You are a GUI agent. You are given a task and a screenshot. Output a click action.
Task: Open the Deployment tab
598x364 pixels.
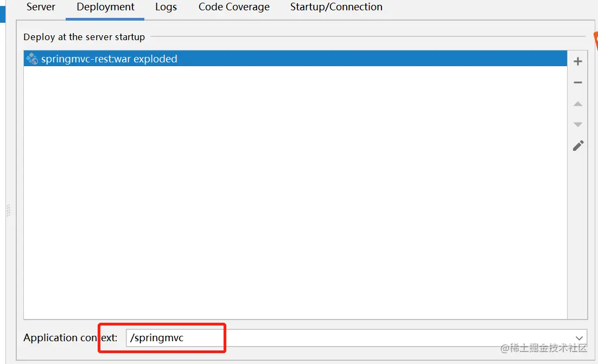[x=105, y=7]
